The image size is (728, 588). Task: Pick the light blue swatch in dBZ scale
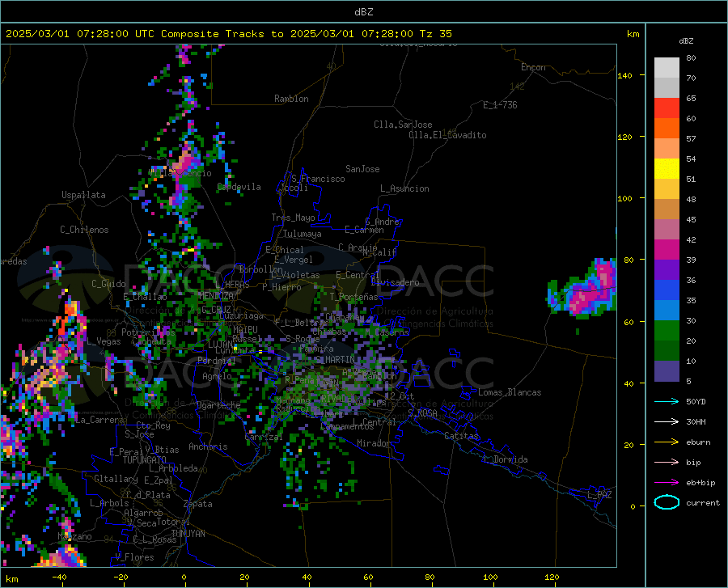point(667,311)
